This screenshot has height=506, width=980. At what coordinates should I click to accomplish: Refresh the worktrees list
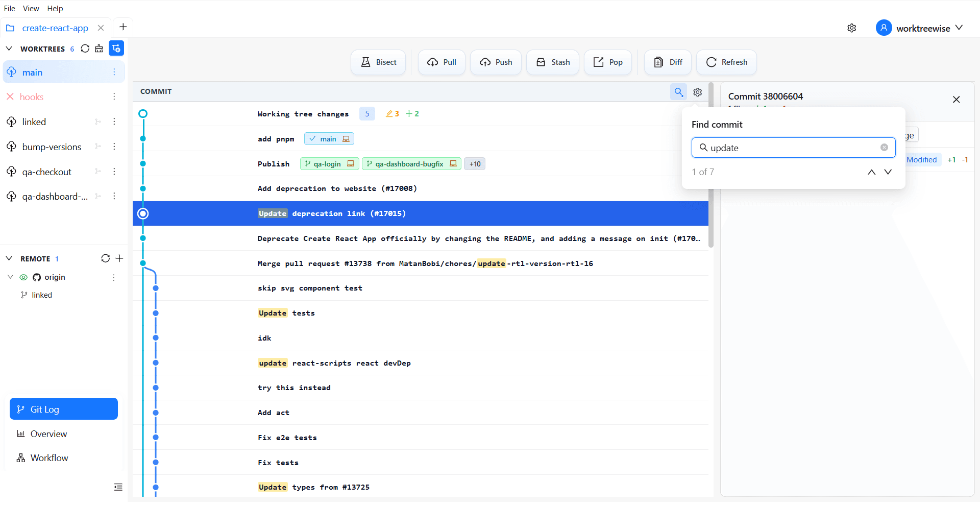(85, 49)
